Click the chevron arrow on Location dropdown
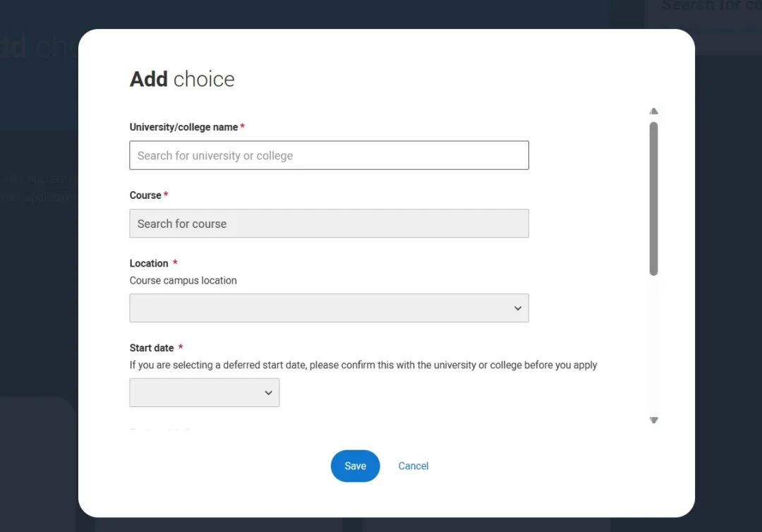The image size is (762, 532). (518, 308)
